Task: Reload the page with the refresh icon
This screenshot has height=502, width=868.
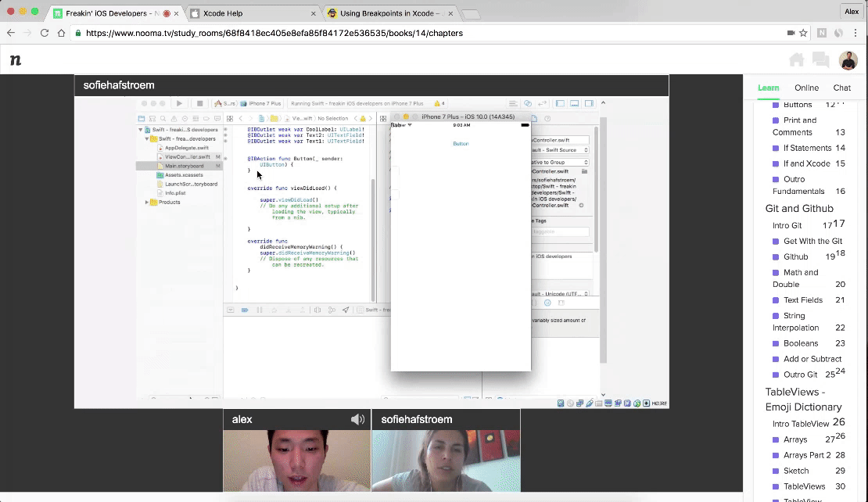Action: click(45, 33)
